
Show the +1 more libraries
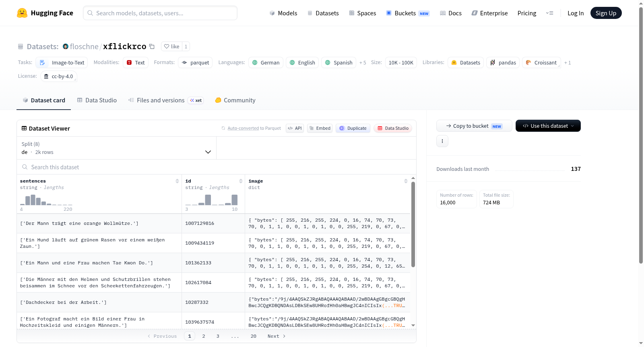click(x=568, y=62)
